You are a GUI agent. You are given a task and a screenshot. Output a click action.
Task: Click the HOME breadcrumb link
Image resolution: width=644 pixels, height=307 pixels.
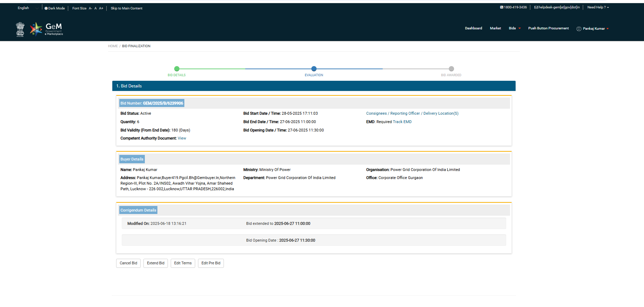point(113,46)
